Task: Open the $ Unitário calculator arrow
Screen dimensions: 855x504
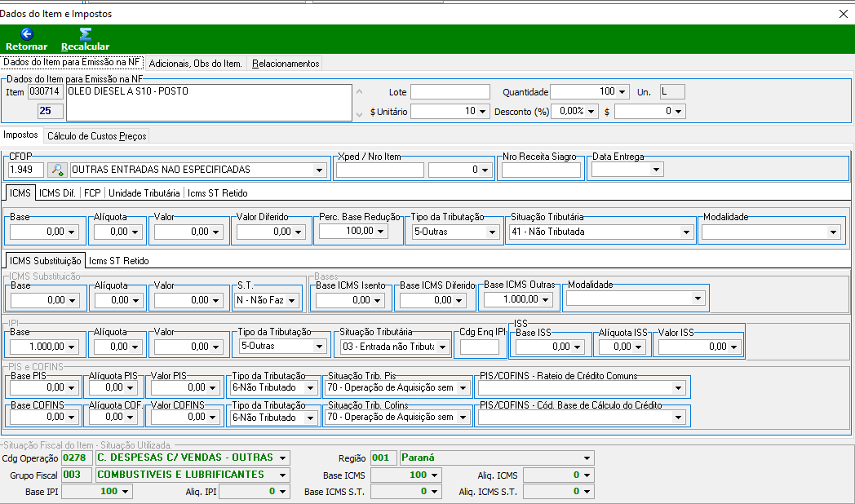Action: coord(482,112)
